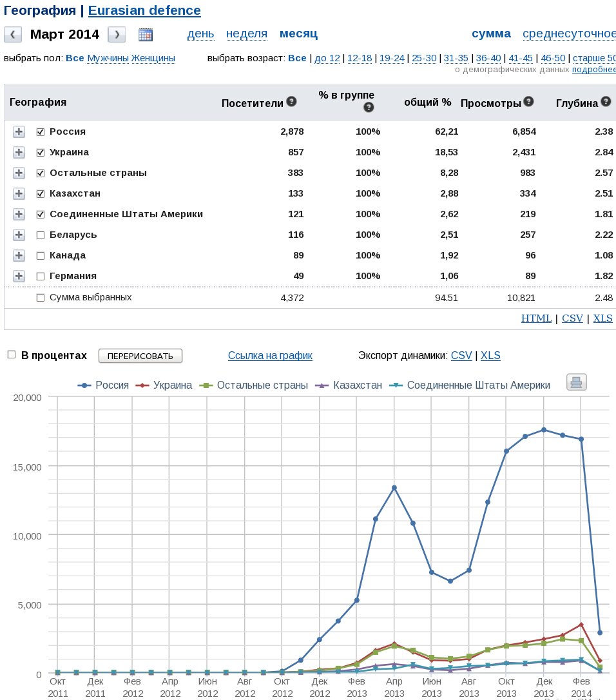The image size is (616, 700).
Task: Uncheck the Украина row checkbox
Action: [x=41, y=153]
